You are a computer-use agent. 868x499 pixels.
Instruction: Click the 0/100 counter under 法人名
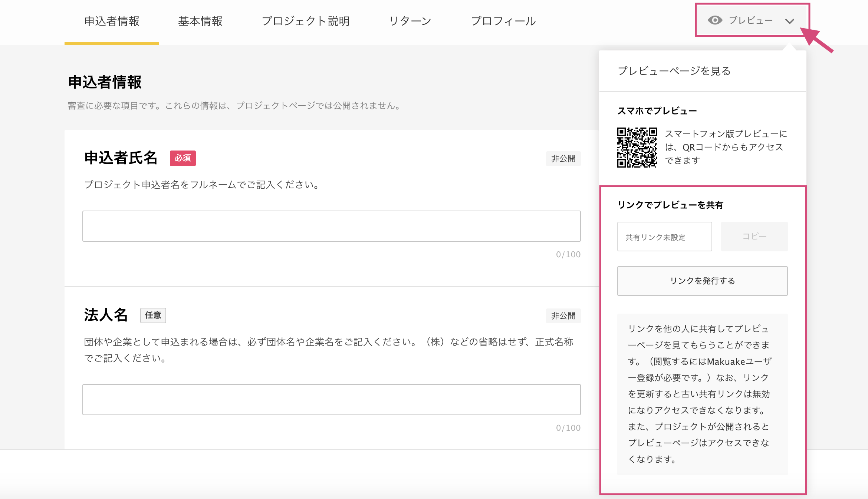(x=568, y=428)
